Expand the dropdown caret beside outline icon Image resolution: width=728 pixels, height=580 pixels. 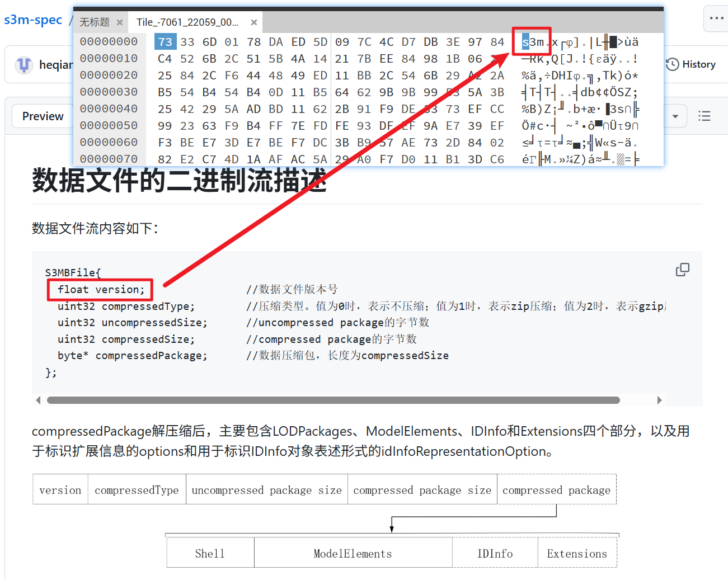pyautogui.click(x=675, y=116)
